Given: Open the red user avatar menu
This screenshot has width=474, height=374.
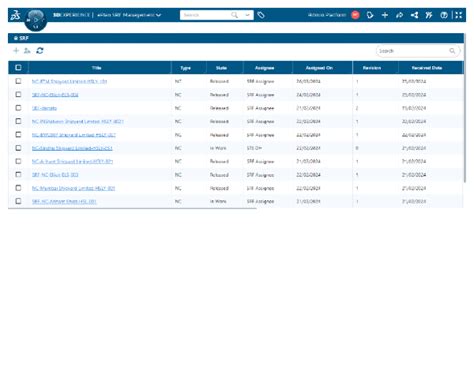Looking at the screenshot, I should click(x=356, y=15).
